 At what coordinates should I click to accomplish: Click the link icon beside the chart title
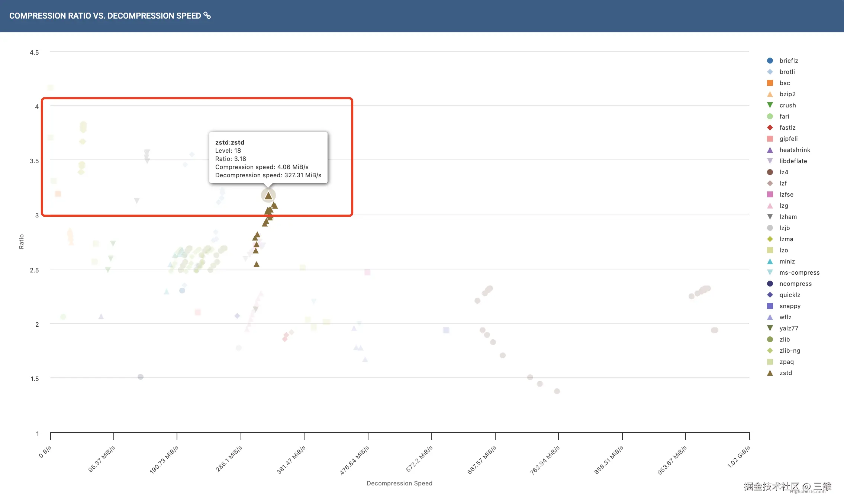(207, 16)
